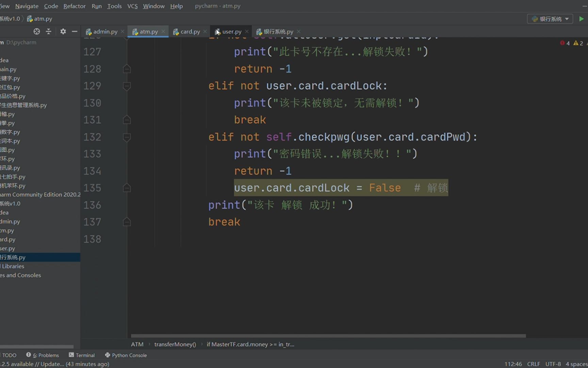Click the project panel horizontal scrollbar
588x368 pixels.
pos(37,347)
